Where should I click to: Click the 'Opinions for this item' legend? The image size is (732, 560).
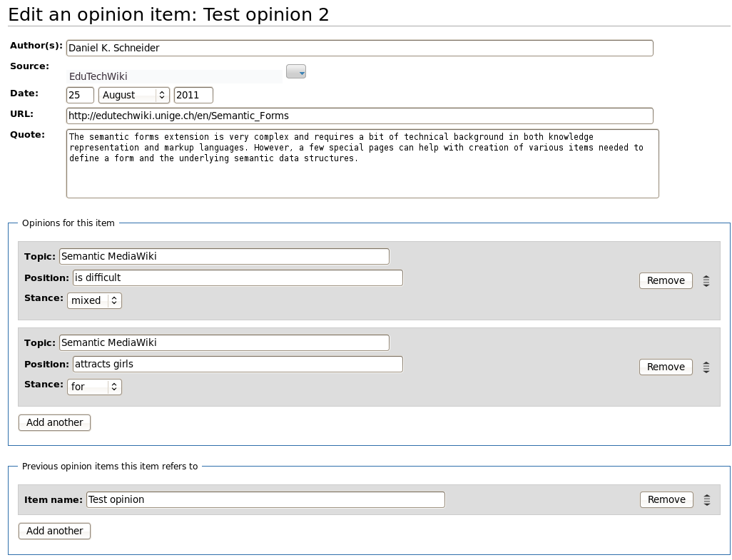(68, 223)
